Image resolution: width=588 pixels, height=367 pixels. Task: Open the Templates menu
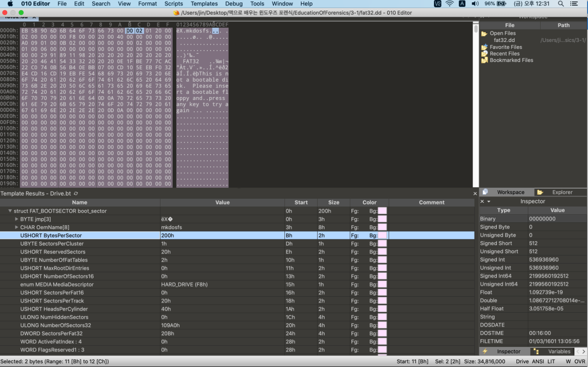point(204,4)
